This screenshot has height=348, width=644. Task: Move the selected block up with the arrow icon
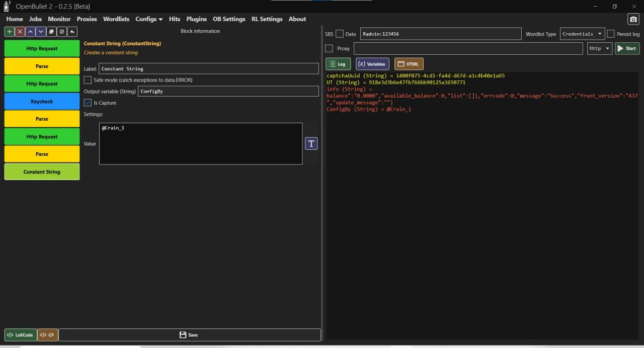30,31
